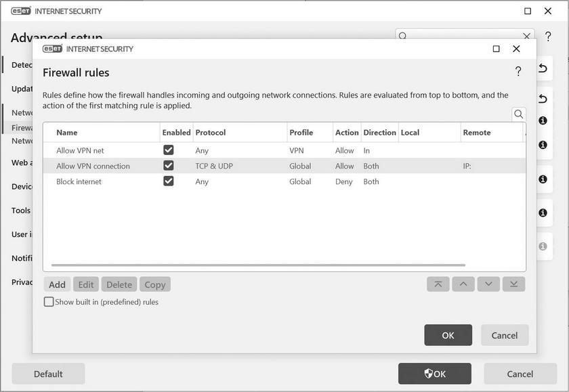
Task: Sort rules by the Action column header
Action: tap(347, 133)
